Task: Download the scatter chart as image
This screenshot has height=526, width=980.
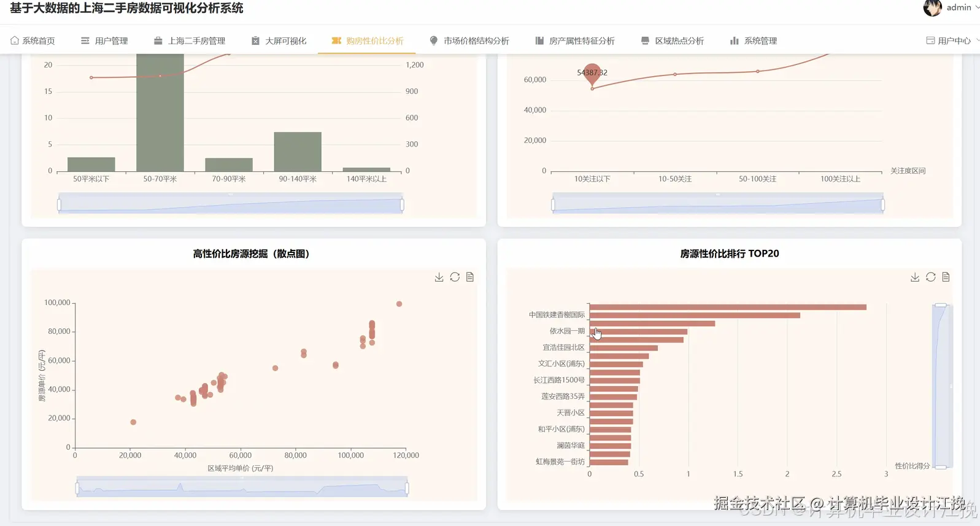Action: [439, 277]
